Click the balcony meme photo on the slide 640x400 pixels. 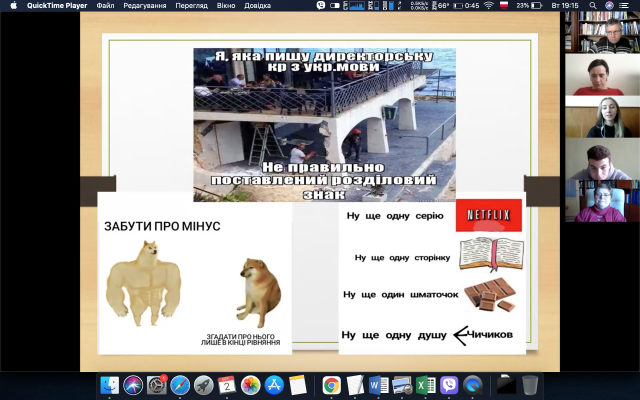324,125
